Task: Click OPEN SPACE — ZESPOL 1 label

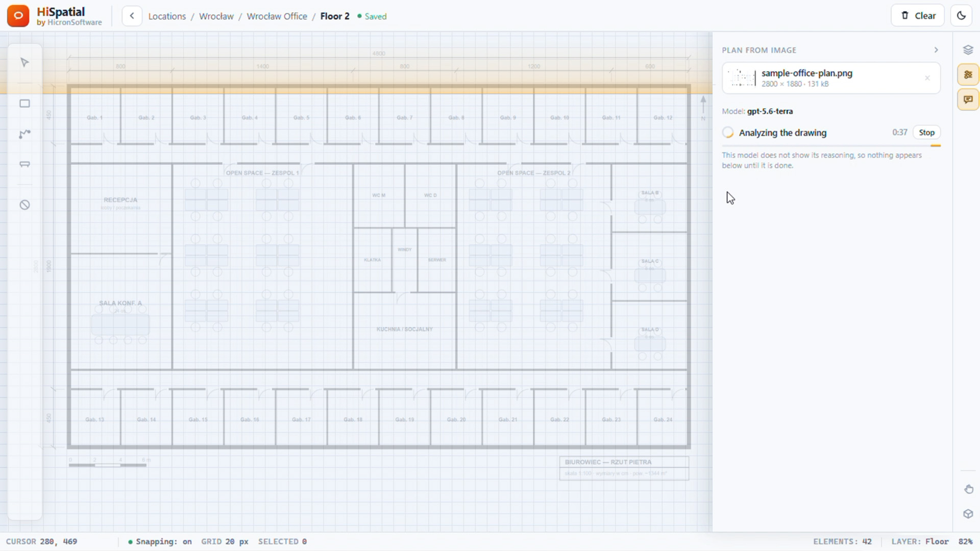Action: (x=262, y=173)
